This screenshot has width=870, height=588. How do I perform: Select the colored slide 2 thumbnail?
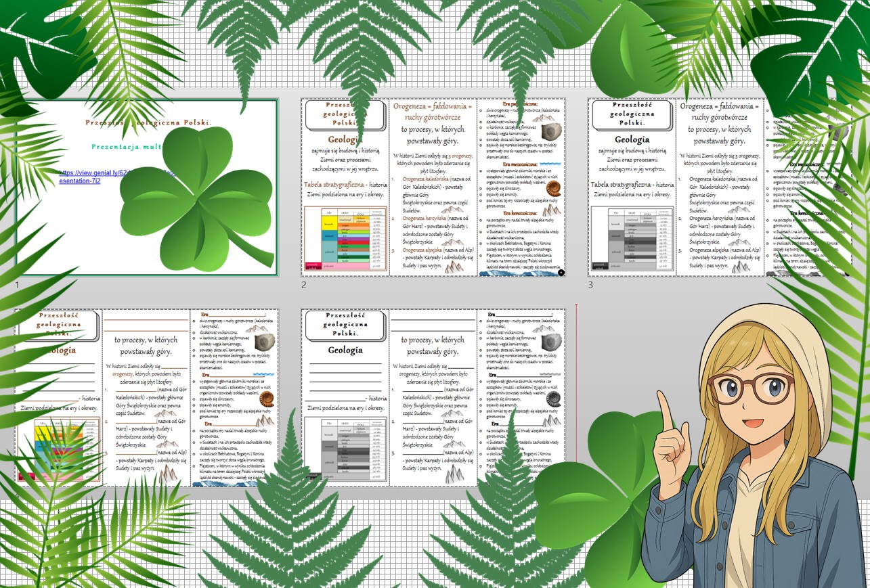pyautogui.click(x=433, y=203)
